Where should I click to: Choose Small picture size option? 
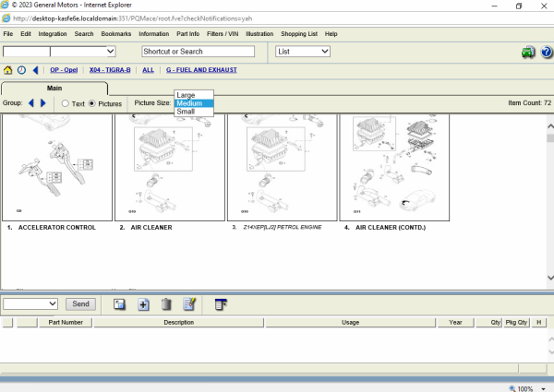tap(185, 112)
